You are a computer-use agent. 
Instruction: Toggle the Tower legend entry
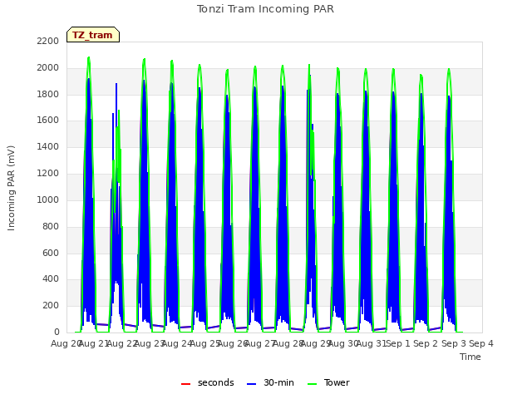(328, 382)
